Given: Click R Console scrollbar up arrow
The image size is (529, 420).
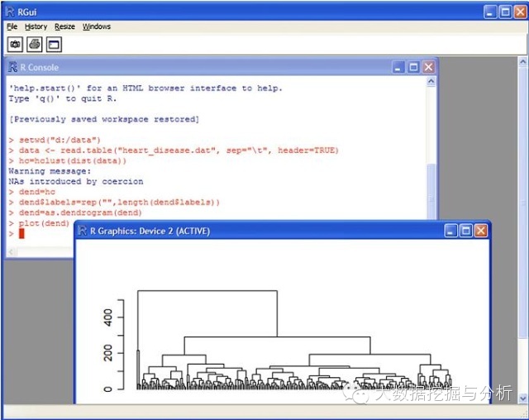Looking at the screenshot, I should 431,81.
